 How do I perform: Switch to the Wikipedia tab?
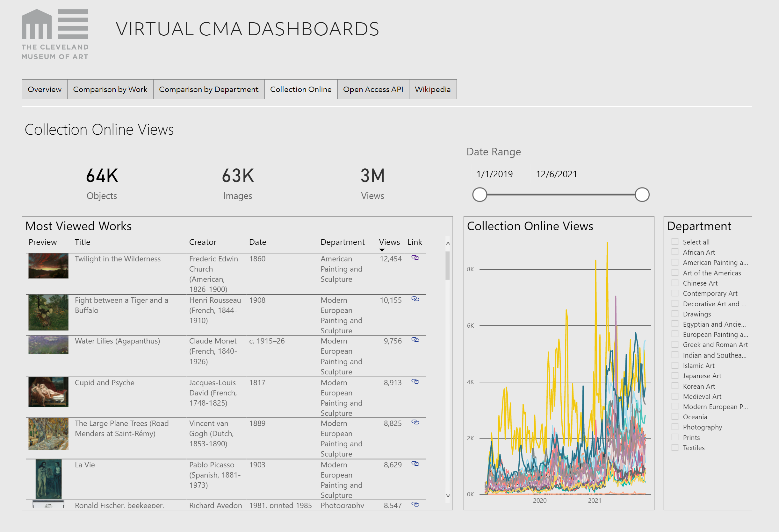(x=432, y=89)
